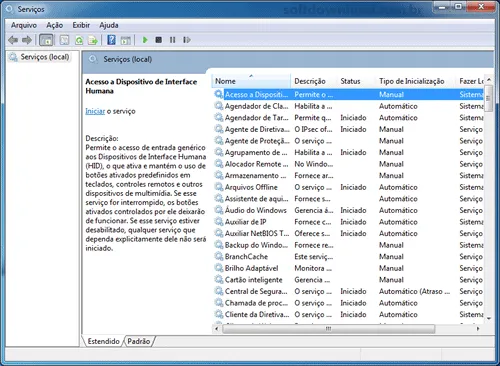
Task: Click gear icon beside Auxiliar de IP
Action: tap(219, 222)
